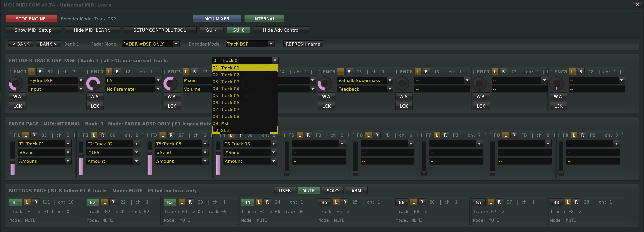Open ENC2 No Parameter dropdown
The height and width of the screenshot is (232, 644).
click(x=133, y=89)
